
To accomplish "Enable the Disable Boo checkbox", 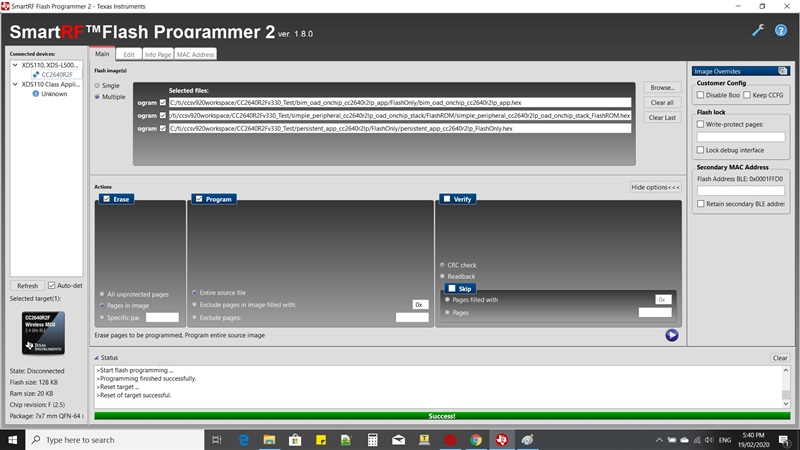I will (701, 95).
